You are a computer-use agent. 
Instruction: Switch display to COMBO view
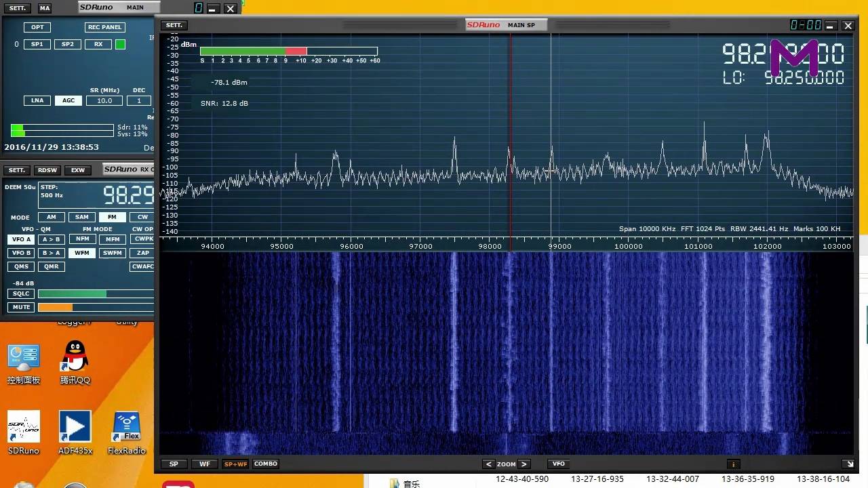point(266,464)
